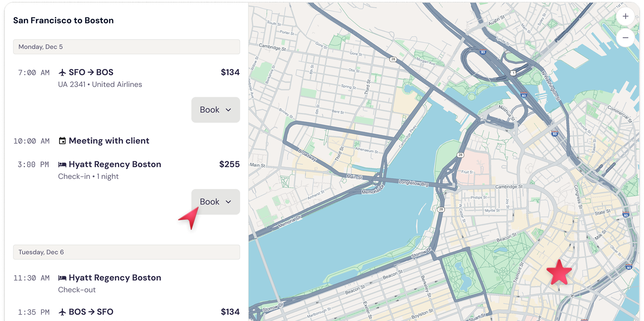
Task: Click the chevron on the flight Book button
Action: (x=229, y=110)
